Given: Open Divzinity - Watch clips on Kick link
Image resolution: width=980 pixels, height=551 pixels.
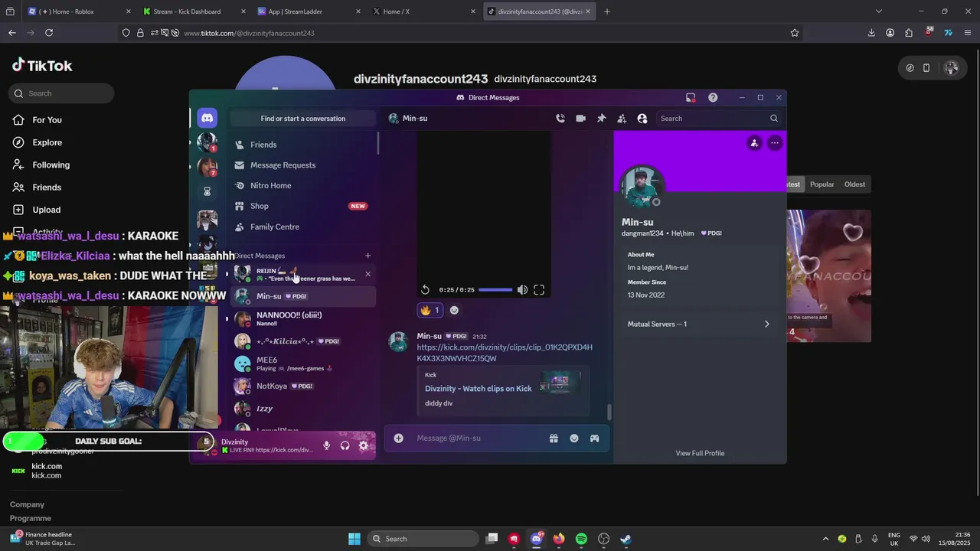Looking at the screenshot, I should click(x=479, y=389).
